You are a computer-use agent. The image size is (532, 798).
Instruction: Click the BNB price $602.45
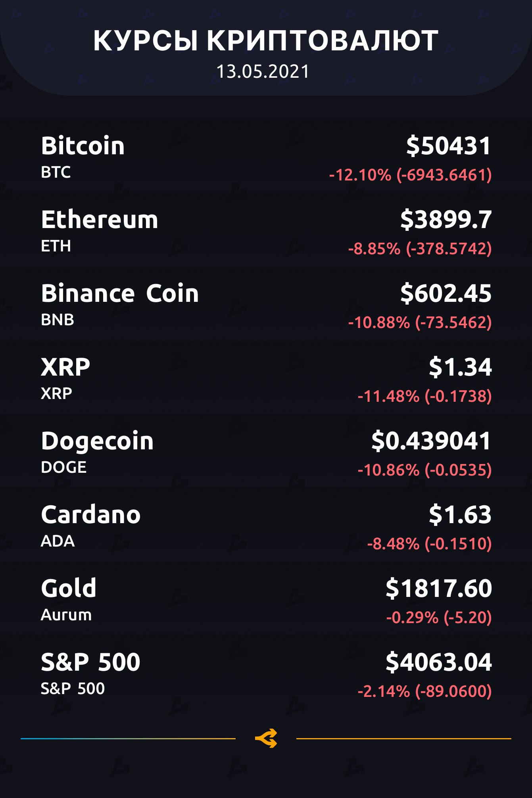(446, 293)
